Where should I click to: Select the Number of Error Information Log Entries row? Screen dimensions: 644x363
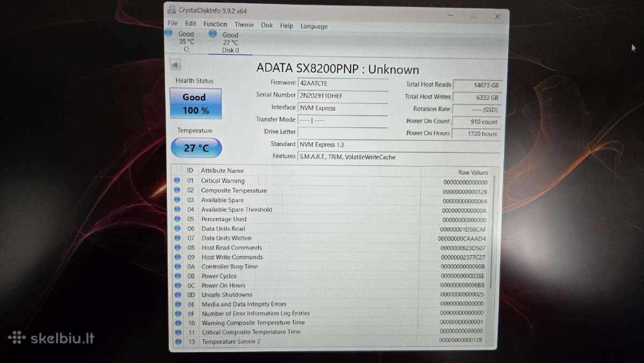pyautogui.click(x=331, y=313)
